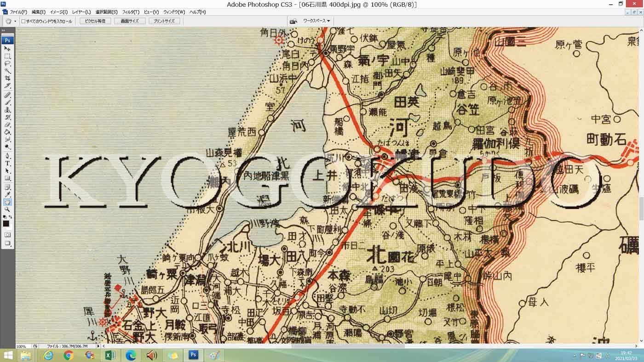Open Excel from taskbar
The image size is (644, 362).
(110, 355)
